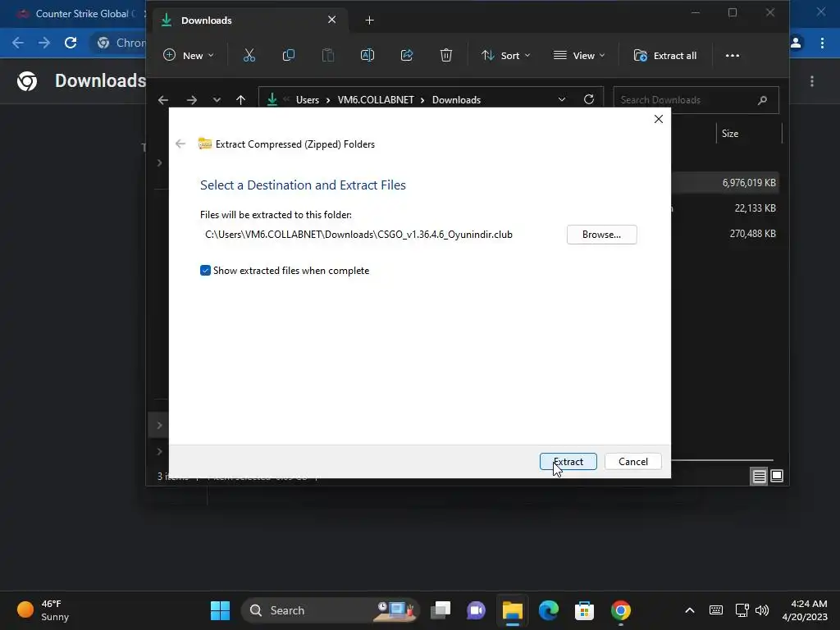Cancel the extraction dialog
This screenshot has height=630, width=840.
click(632, 461)
